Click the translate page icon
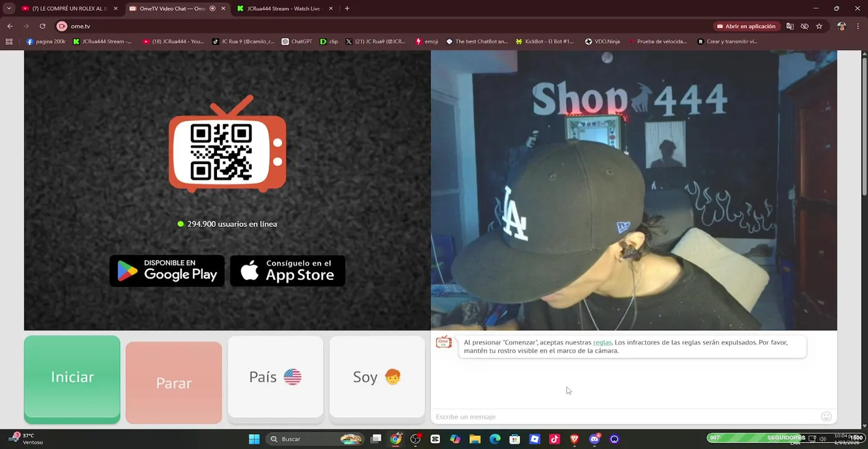The image size is (868, 449). 790,26
